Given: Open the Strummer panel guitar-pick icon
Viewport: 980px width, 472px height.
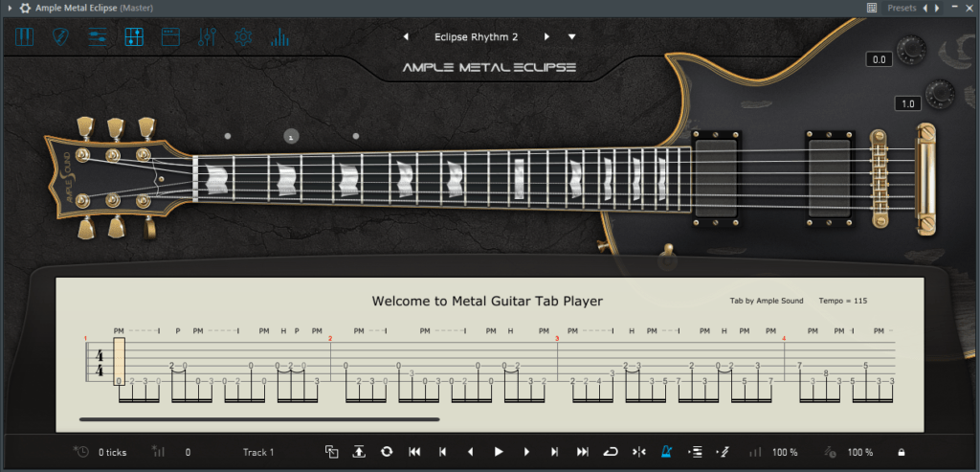Looking at the screenshot, I should coord(60,37).
